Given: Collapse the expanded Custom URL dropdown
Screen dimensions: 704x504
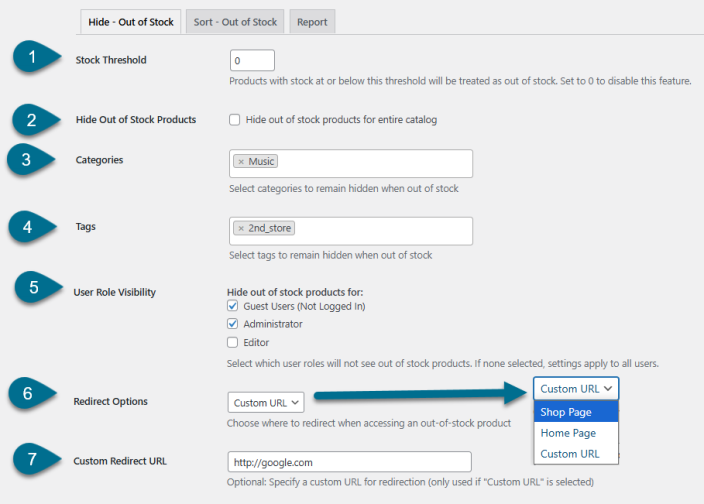Looking at the screenshot, I should click(x=576, y=389).
